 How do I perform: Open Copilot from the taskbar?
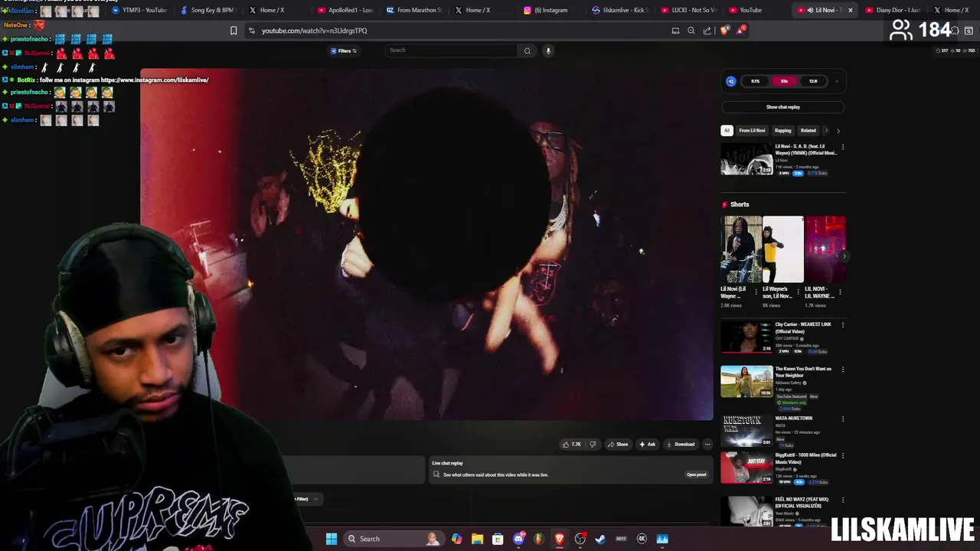click(457, 539)
